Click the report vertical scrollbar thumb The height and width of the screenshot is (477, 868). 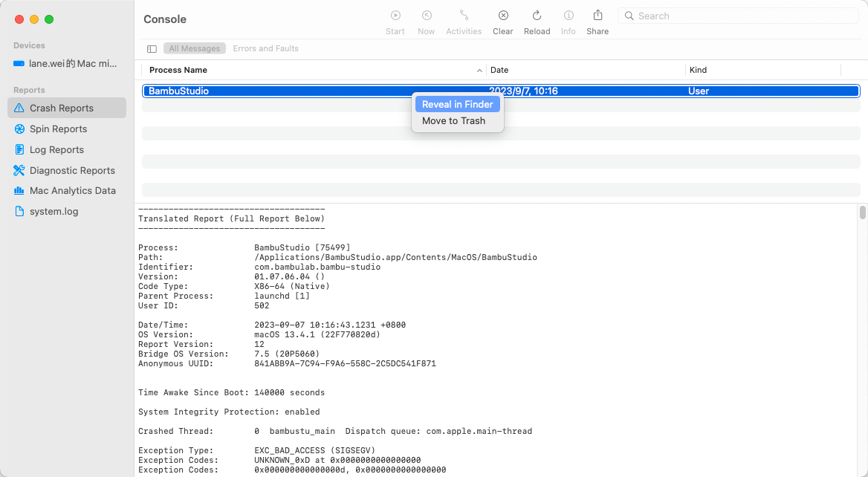pyautogui.click(x=863, y=212)
